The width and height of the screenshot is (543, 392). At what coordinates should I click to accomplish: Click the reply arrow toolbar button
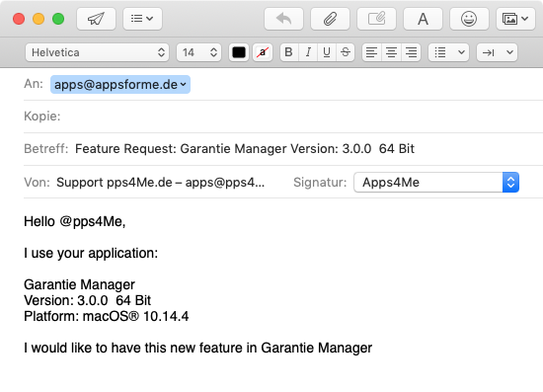283,19
